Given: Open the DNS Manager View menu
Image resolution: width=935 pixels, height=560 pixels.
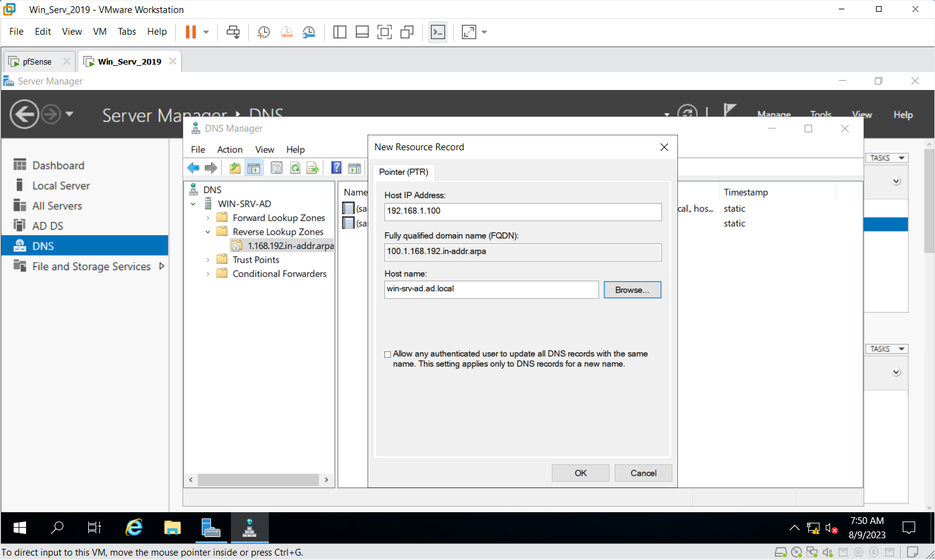Looking at the screenshot, I should [x=264, y=150].
